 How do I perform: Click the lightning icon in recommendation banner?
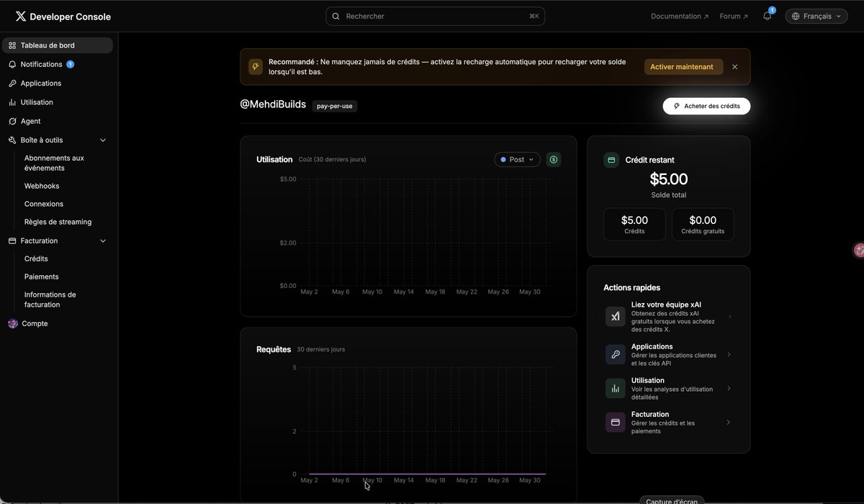click(256, 67)
